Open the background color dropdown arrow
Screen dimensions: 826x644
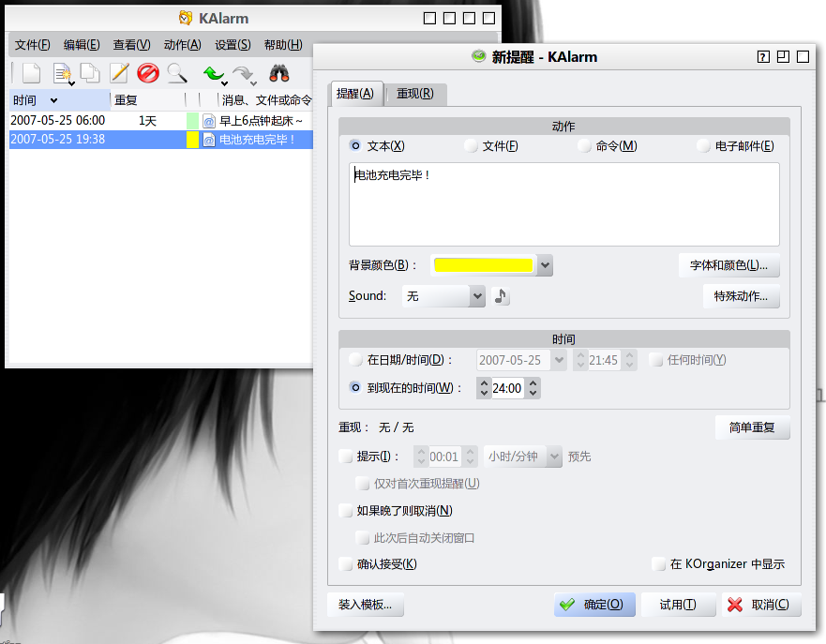click(546, 265)
